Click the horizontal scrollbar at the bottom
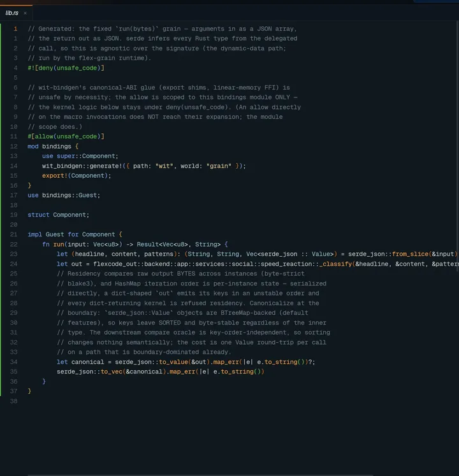Image resolution: width=459 pixels, height=476 pixels. coord(200,475)
